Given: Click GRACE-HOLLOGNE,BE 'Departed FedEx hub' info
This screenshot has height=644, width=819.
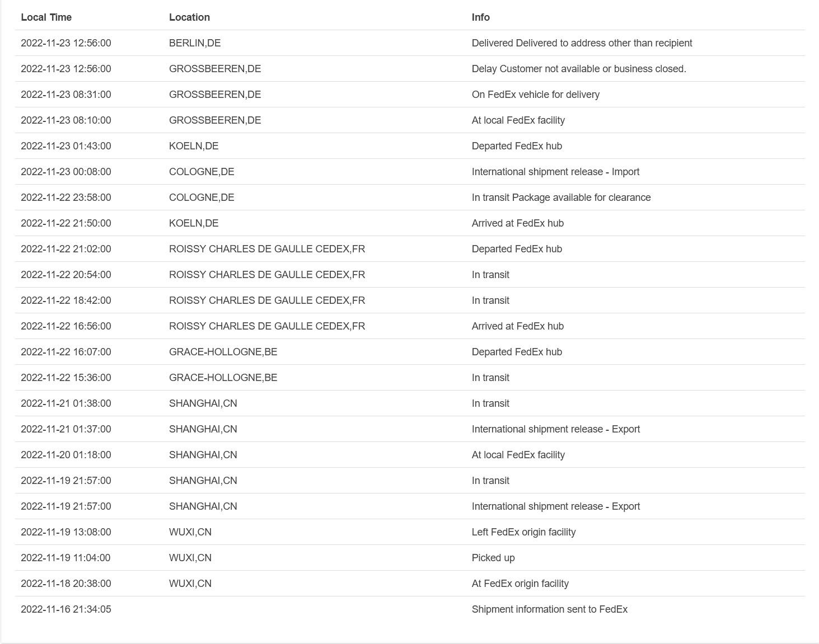Looking at the screenshot, I should pyautogui.click(x=516, y=352).
